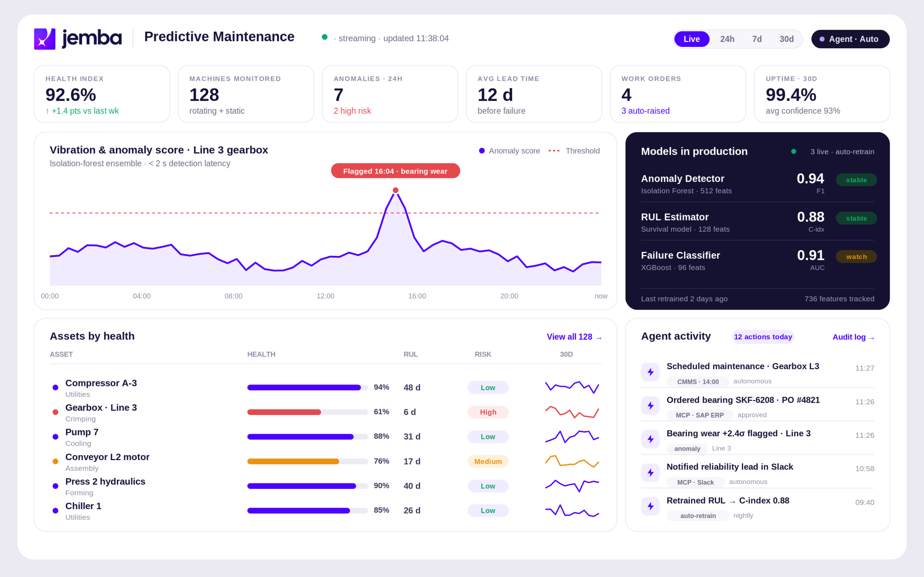Click the red Gearbox Line 3 status dot
The height and width of the screenshot is (577, 924).
coord(55,412)
